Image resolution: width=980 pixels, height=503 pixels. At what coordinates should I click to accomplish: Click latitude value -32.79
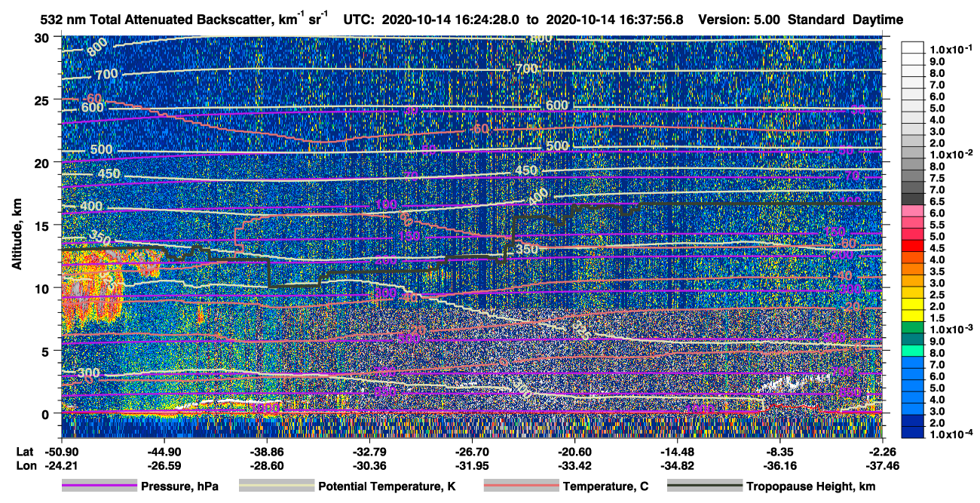[x=369, y=453]
